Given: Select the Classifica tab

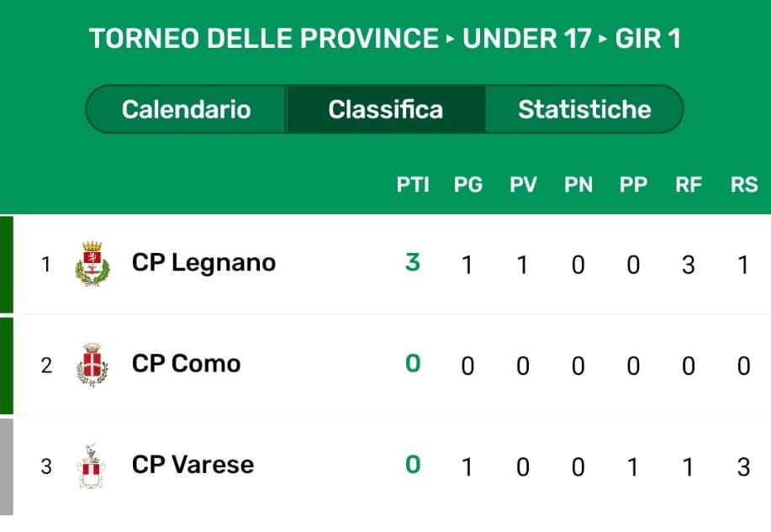Looking at the screenshot, I should click(385, 109).
